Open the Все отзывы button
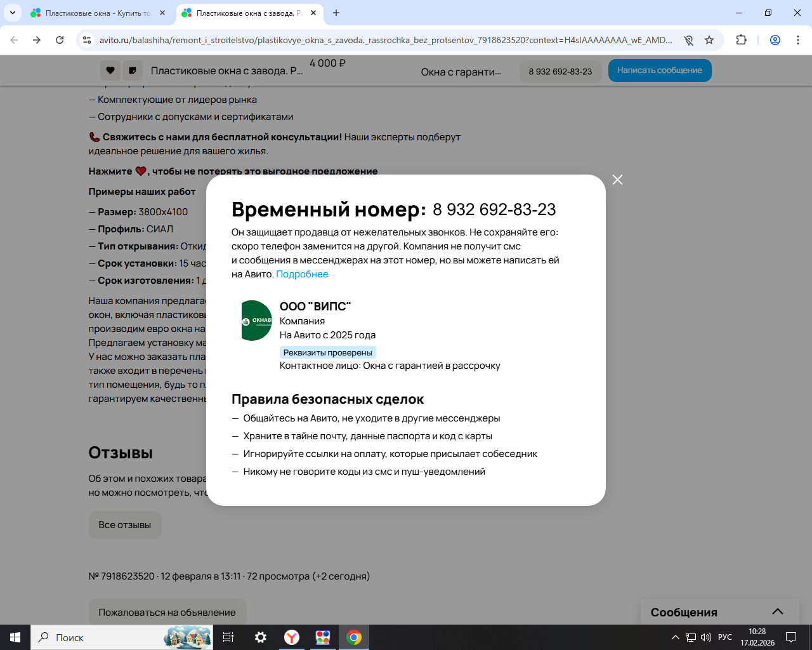This screenshot has width=812, height=650. [125, 525]
